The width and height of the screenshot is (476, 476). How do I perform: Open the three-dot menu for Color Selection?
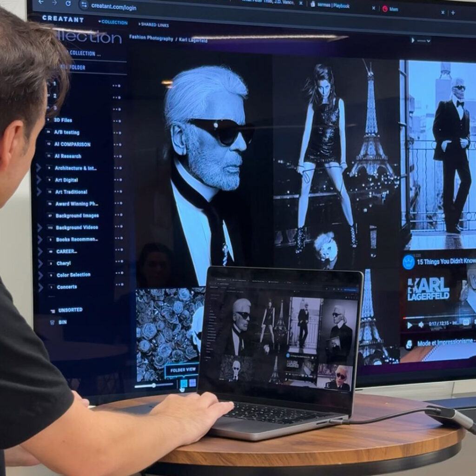[x=119, y=273]
